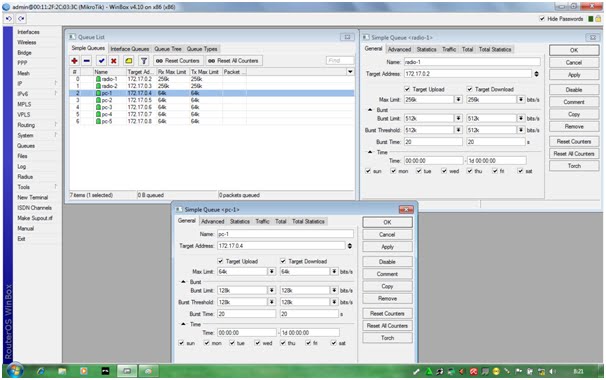606x380 pixels.
Task: Click the Find field in Queue List
Action: pyautogui.click(x=340, y=61)
